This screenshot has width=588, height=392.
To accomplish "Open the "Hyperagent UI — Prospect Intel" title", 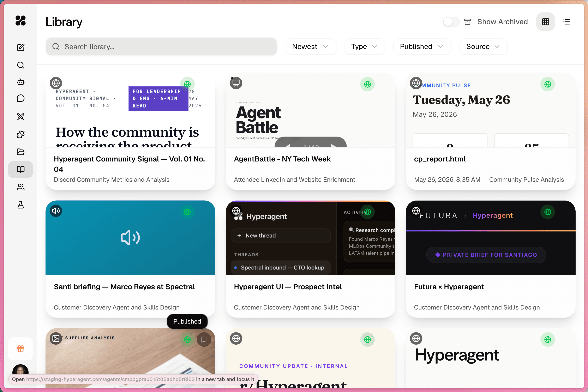I will click(x=288, y=287).
